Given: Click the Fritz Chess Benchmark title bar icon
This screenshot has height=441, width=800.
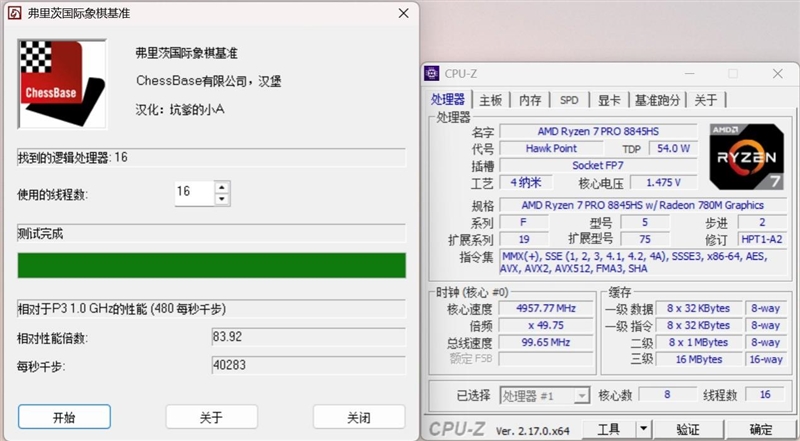Looking at the screenshot, I should (x=15, y=13).
